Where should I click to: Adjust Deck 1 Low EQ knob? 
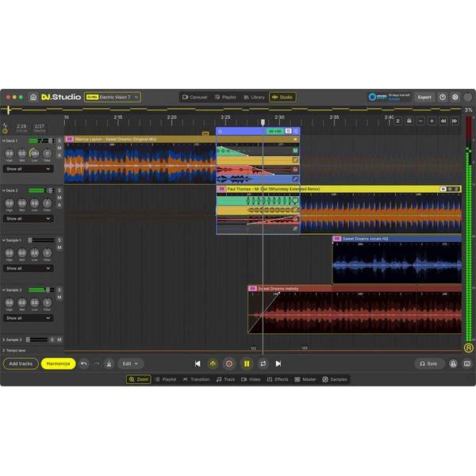[x=35, y=153]
